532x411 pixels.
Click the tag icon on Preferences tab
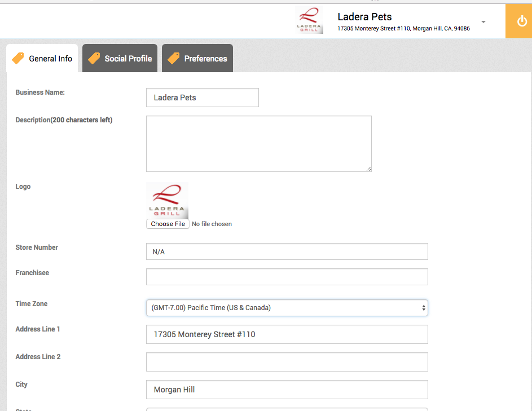[x=173, y=58]
